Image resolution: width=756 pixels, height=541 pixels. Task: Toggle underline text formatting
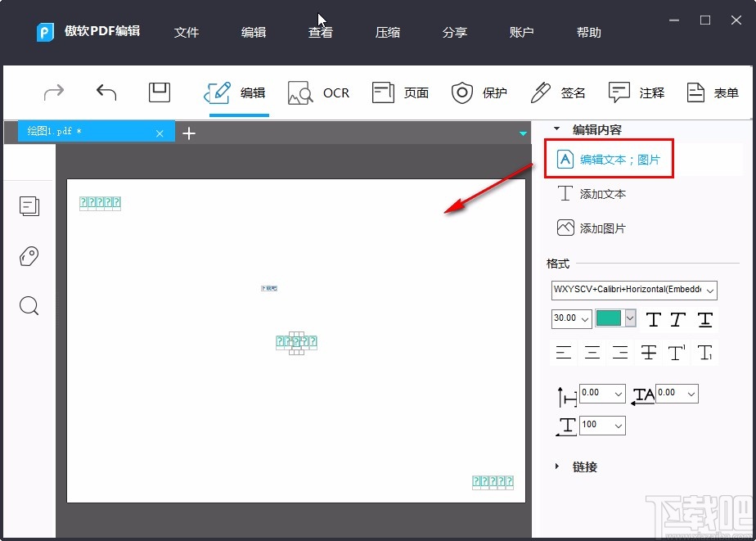[704, 319]
